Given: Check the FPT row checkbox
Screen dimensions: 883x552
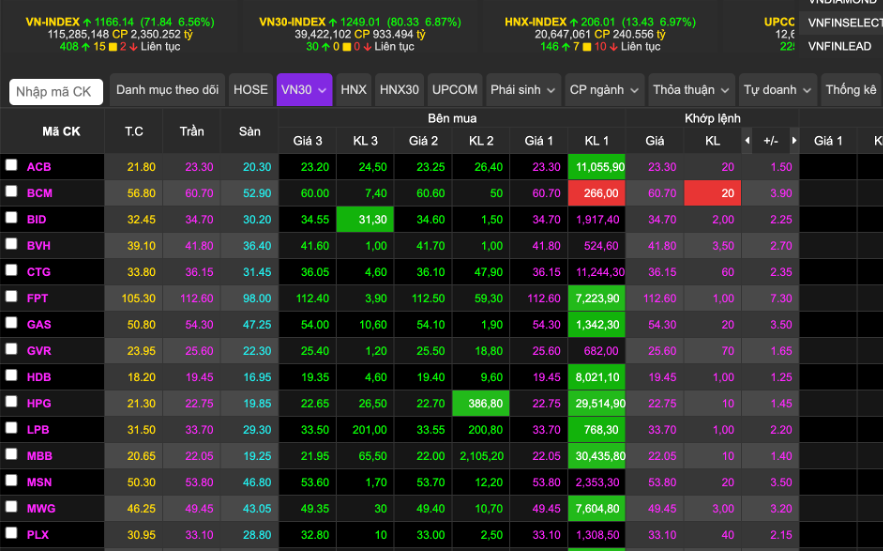Looking at the screenshot, I should coord(11,296).
